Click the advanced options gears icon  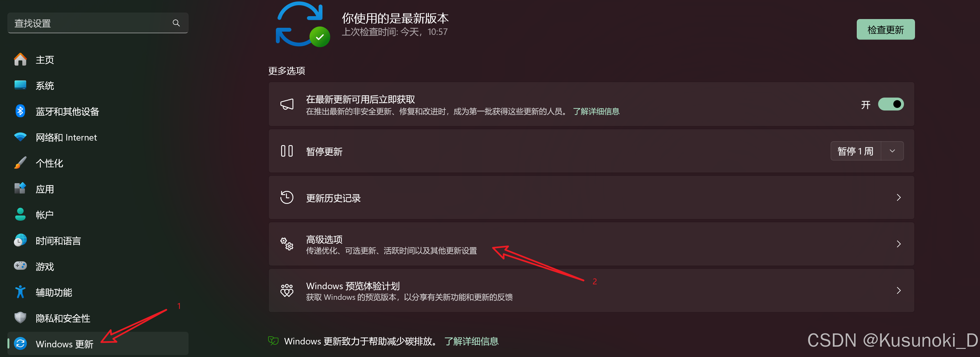pos(287,244)
